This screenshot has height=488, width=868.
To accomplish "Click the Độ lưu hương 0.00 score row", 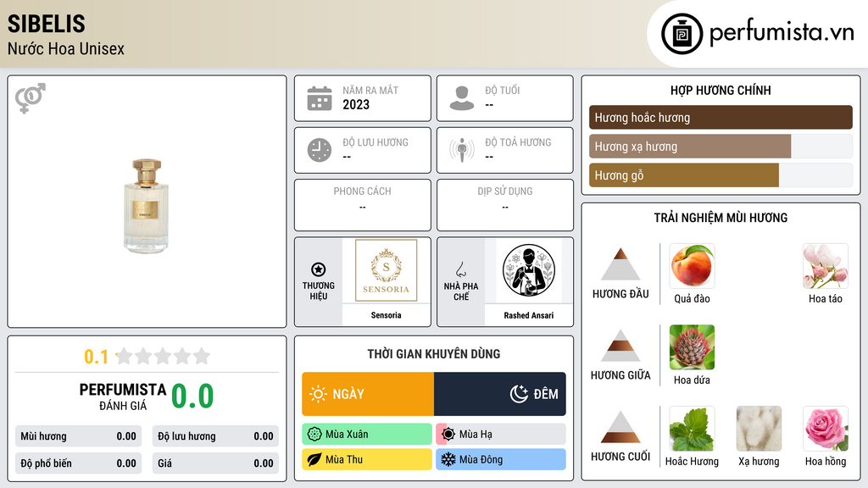I will point(215,436).
